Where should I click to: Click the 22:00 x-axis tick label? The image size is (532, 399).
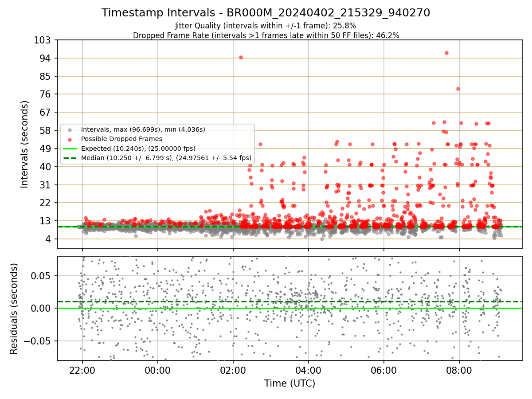click(82, 370)
